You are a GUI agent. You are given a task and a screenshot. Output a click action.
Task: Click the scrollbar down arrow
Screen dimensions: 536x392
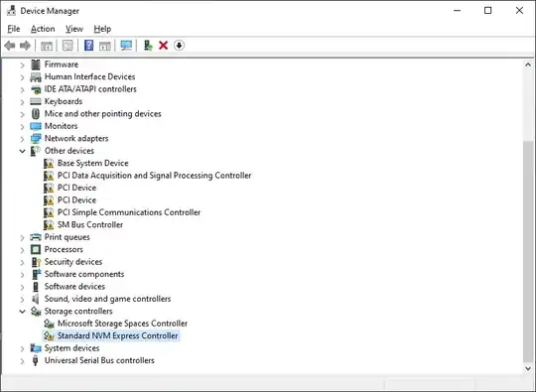point(528,368)
